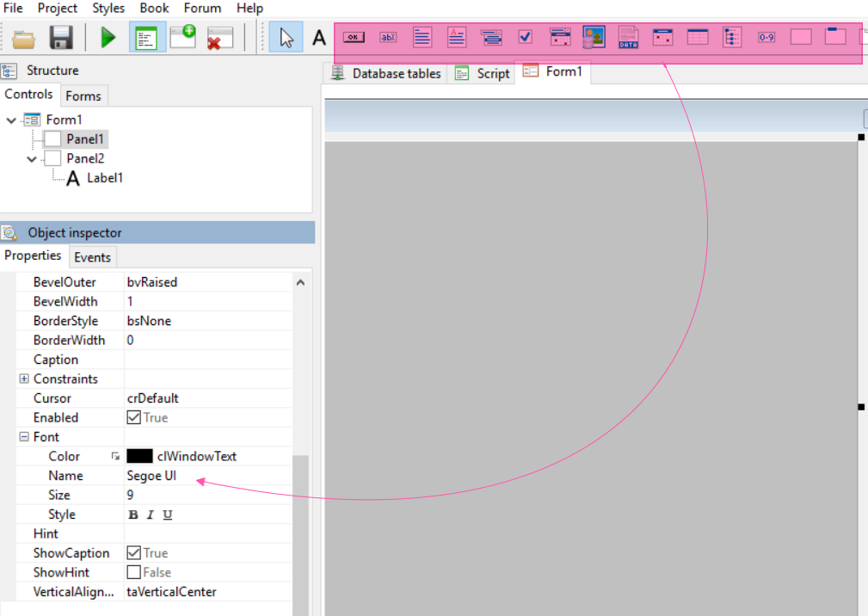Click the Structure panel icon

point(9,71)
